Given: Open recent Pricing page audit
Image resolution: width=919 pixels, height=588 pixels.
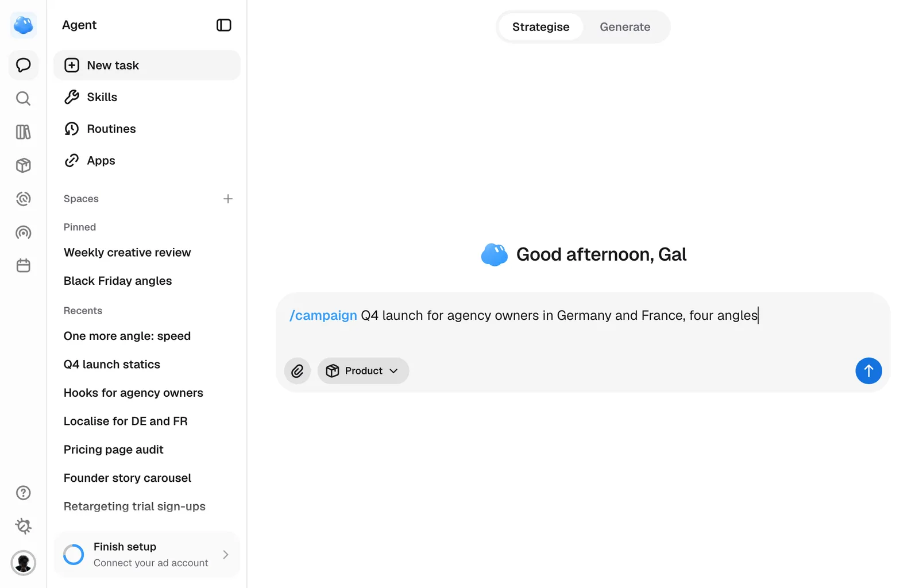Looking at the screenshot, I should pyautogui.click(x=113, y=450).
